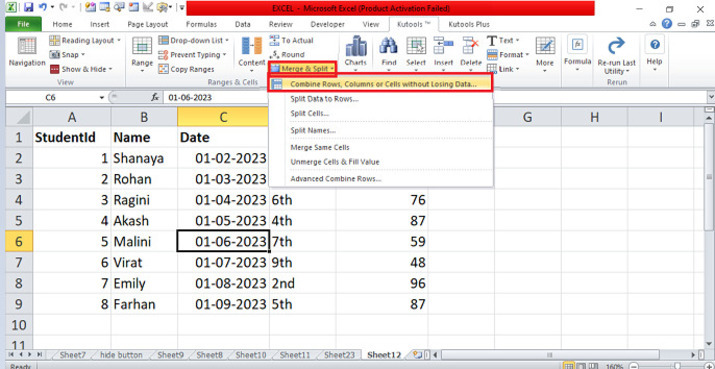The width and height of the screenshot is (715, 369).
Task: Click the Charts icon in Kutools ribbon
Action: coord(356,46)
